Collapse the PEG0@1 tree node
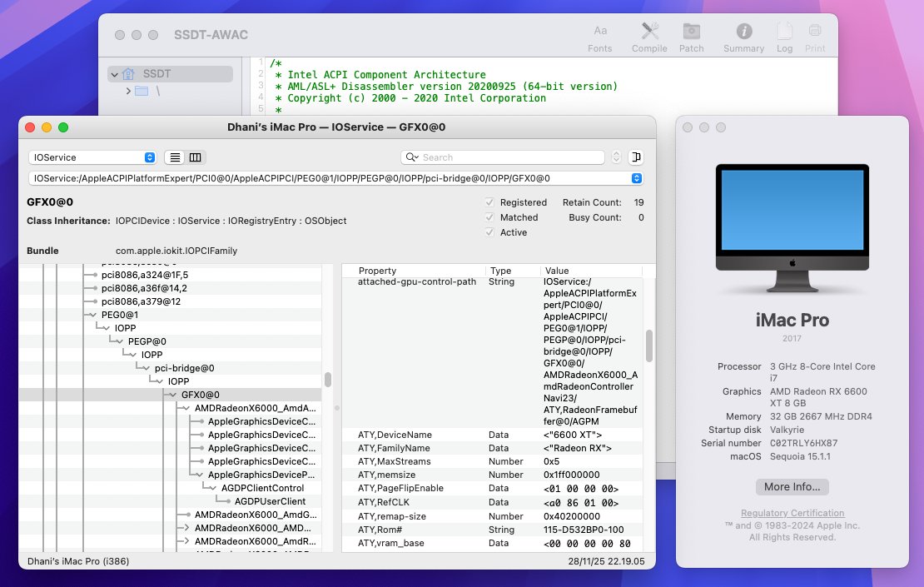The width and height of the screenshot is (924, 587). (92, 315)
